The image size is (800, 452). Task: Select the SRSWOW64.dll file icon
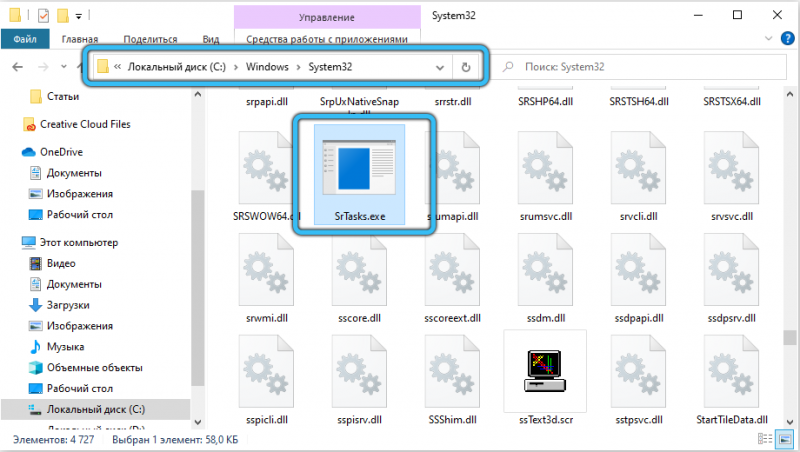[x=266, y=168]
